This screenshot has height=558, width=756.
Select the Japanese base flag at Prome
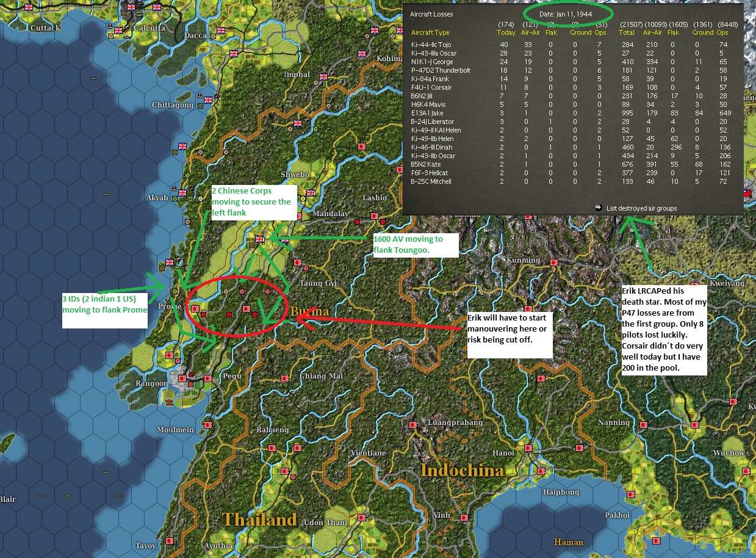coord(195,309)
